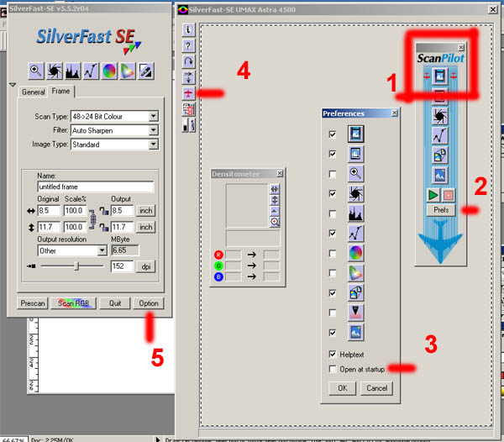
Task: Uncheck the prescan step checkbox in Preferences
Action: pos(333,134)
